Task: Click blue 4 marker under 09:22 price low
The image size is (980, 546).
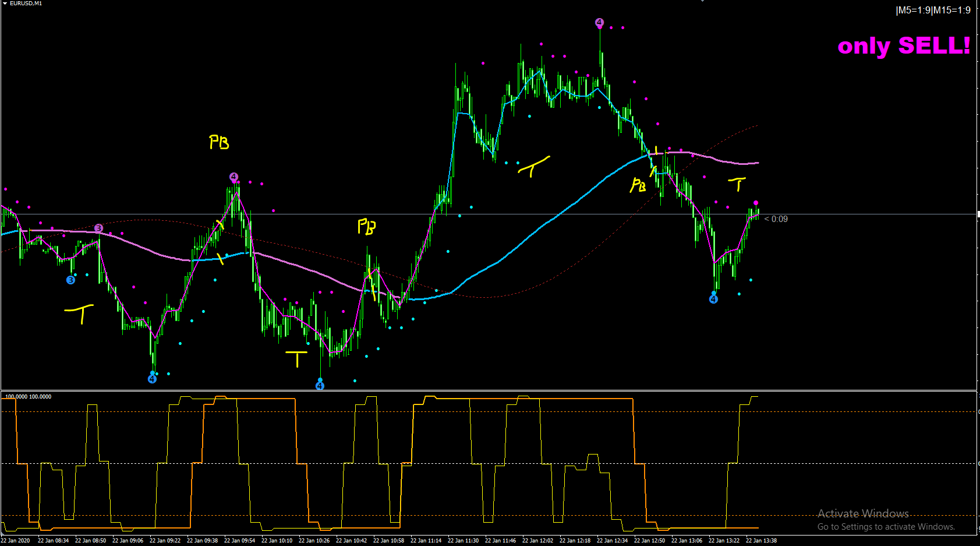Action: [x=152, y=379]
